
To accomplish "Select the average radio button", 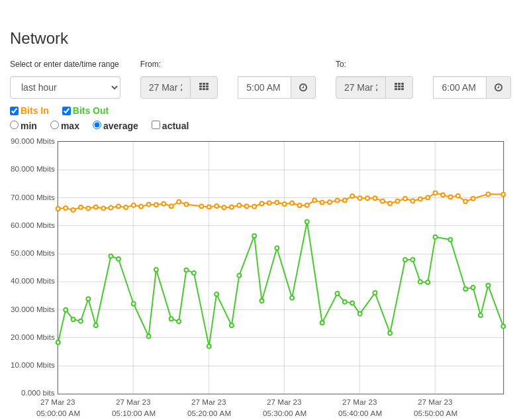I will pyautogui.click(x=97, y=125).
